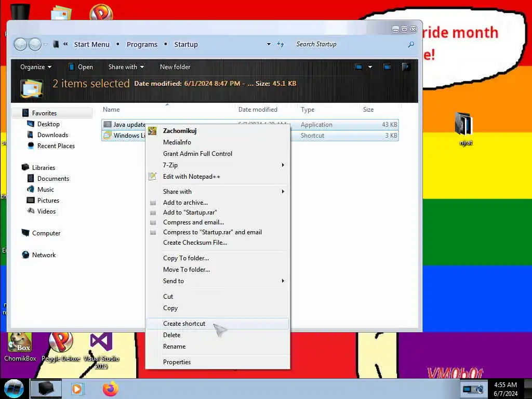Click the Explorer forward navigation button

35,44
